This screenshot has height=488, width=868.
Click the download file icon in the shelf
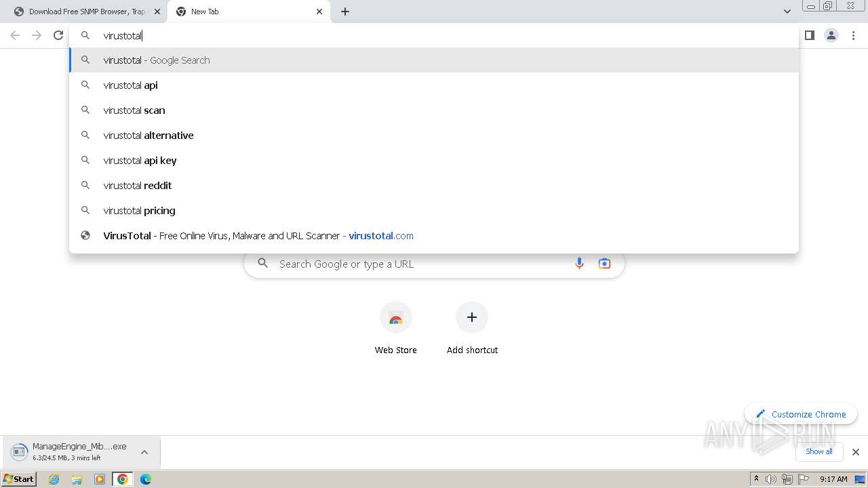click(20, 451)
